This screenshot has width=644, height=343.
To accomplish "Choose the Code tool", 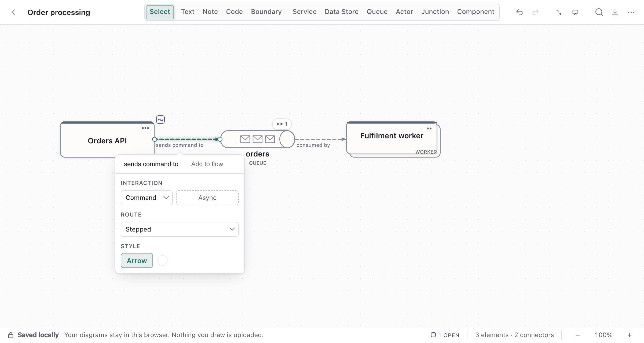I will tap(234, 12).
